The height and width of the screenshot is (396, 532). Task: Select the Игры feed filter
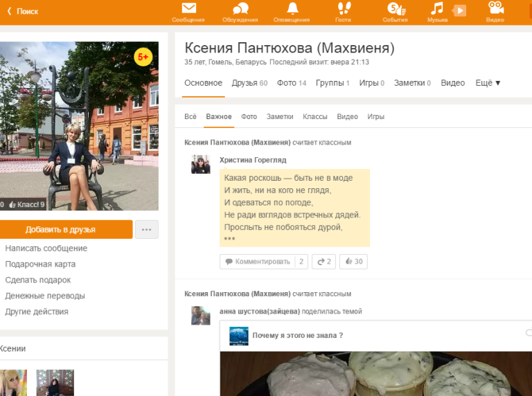(x=376, y=116)
